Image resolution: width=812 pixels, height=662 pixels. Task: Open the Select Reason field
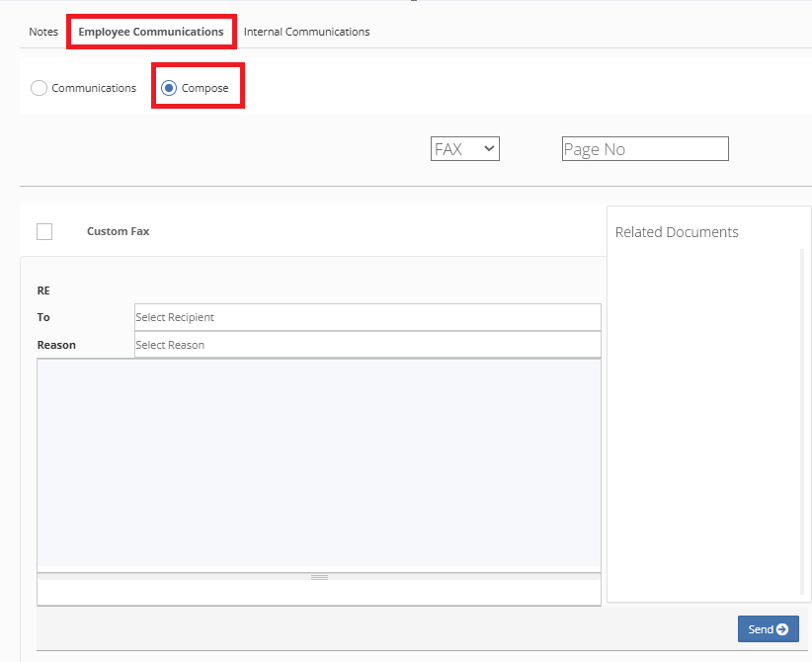pyautogui.click(x=366, y=345)
